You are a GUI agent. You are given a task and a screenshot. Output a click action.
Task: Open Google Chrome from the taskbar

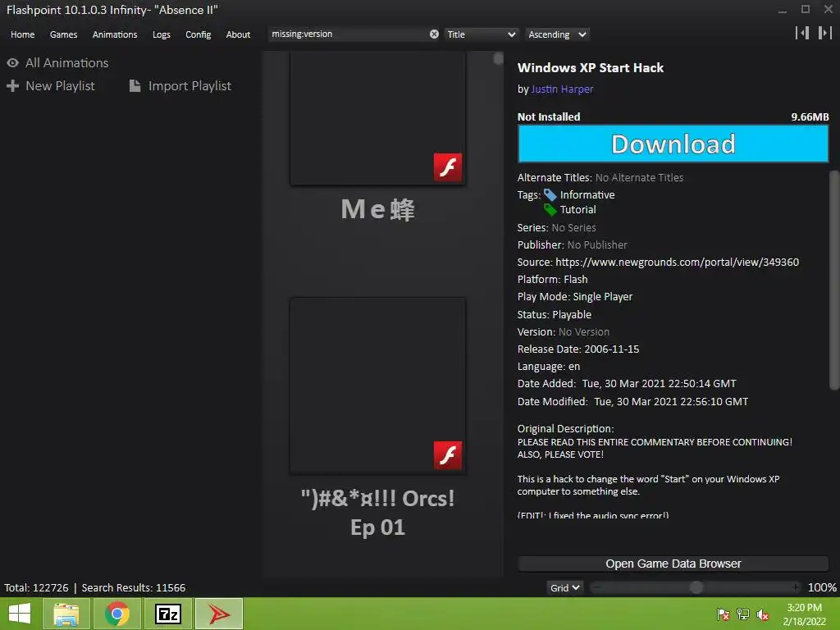(x=116, y=614)
